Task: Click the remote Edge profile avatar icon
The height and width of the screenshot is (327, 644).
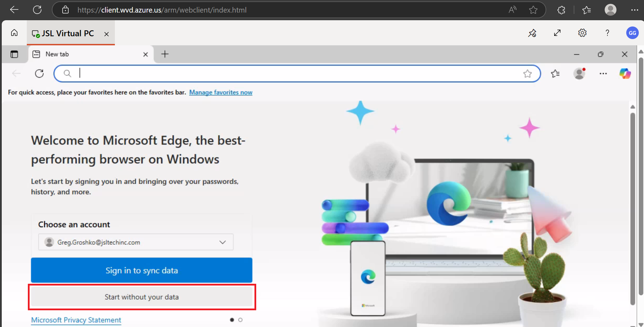Action: [x=579, y=74]
